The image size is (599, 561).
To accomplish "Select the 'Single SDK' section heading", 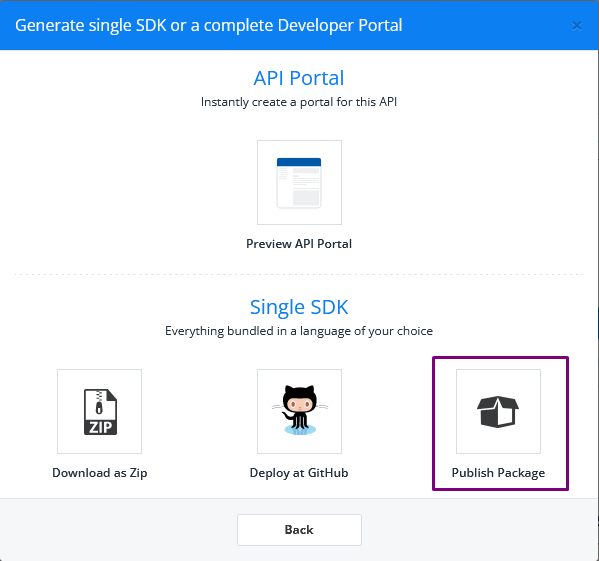I will 299,307.
